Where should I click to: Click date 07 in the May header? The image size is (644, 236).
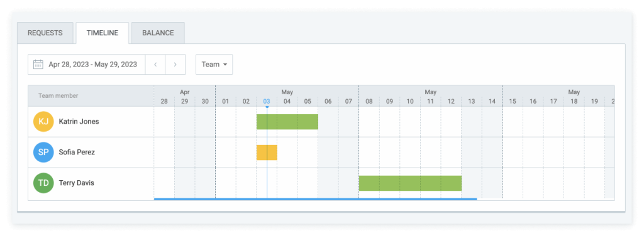pos(348,101)
